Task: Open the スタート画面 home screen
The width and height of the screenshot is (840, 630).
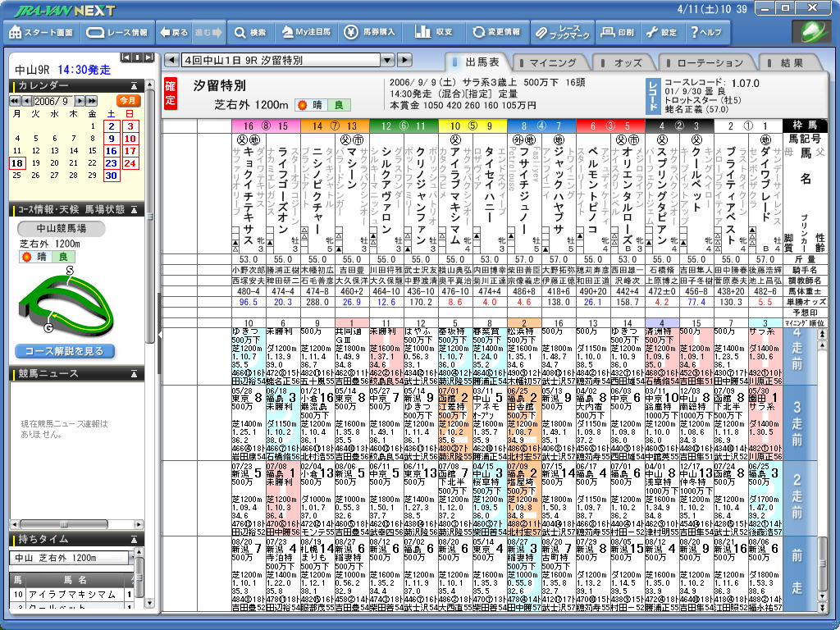Action: [x=40, y=33]
